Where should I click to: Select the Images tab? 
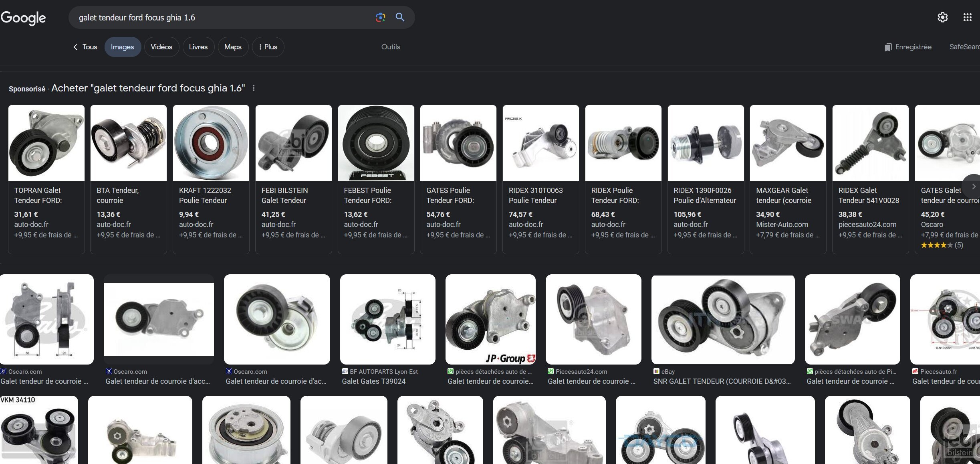click(x=123, y=47)
